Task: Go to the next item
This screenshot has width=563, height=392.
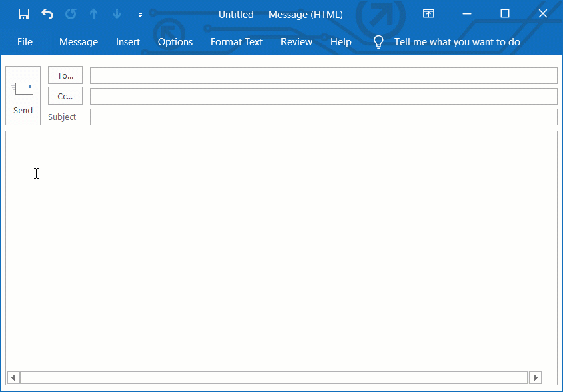Action: [116, 13]
